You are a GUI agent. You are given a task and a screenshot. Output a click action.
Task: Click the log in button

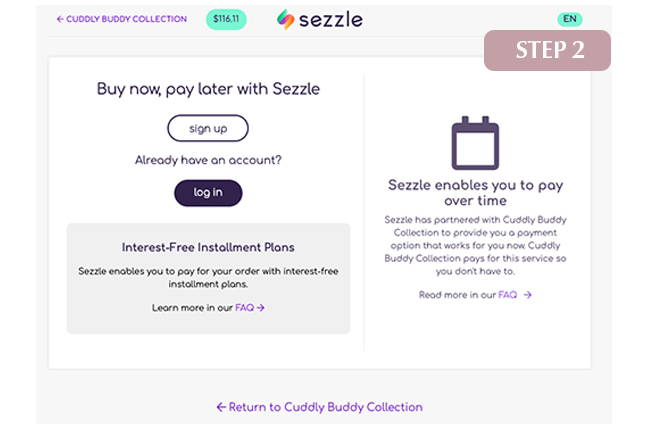coord(208,193)
